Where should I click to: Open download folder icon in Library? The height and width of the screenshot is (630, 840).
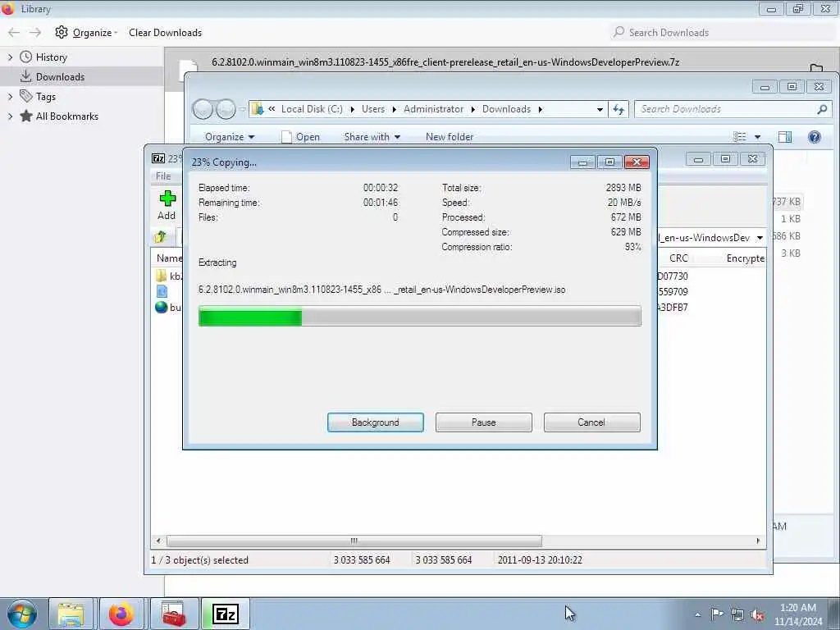(816, 68)
